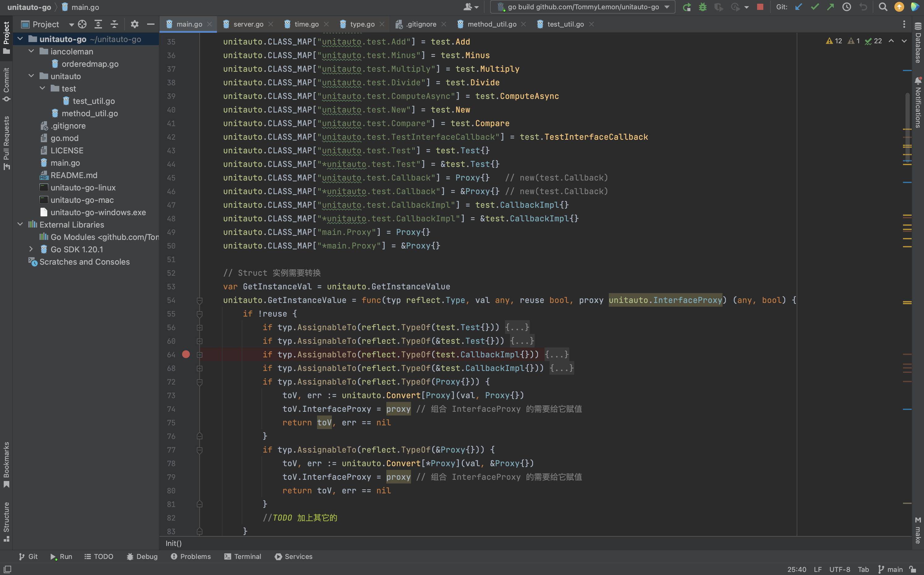Screen dimensions: 924x575
Task: Click Git Push green arrow icon
Action: point(830,7)
